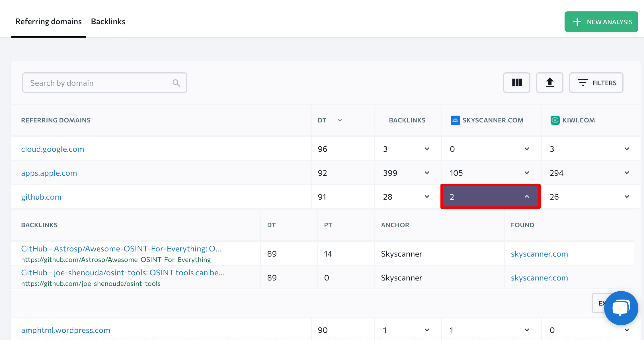Click the ANCHOR column header
The height and width of the screenshot is (340, 644).
(395, 225)
